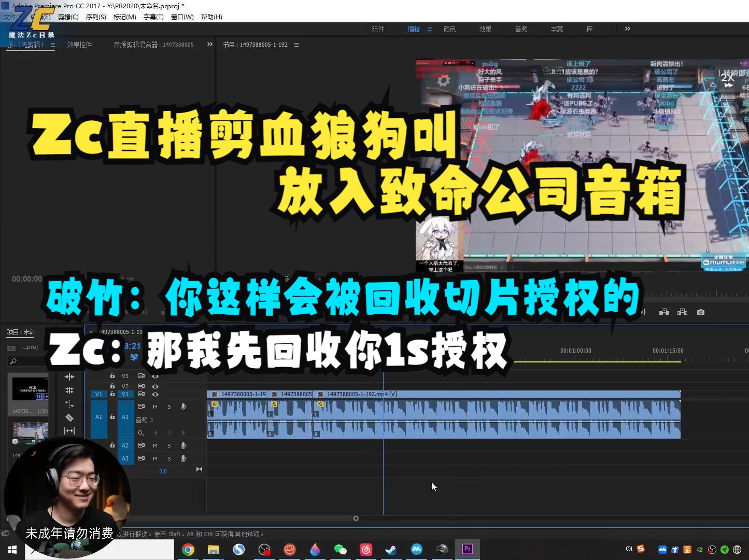Enable voice-over record on track A3
The width and height of the screenshot is (749, 560).
point(183,458)
